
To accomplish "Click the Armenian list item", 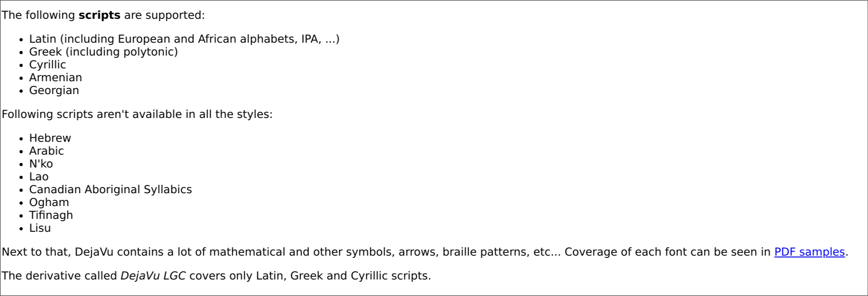I will [56, 78].
